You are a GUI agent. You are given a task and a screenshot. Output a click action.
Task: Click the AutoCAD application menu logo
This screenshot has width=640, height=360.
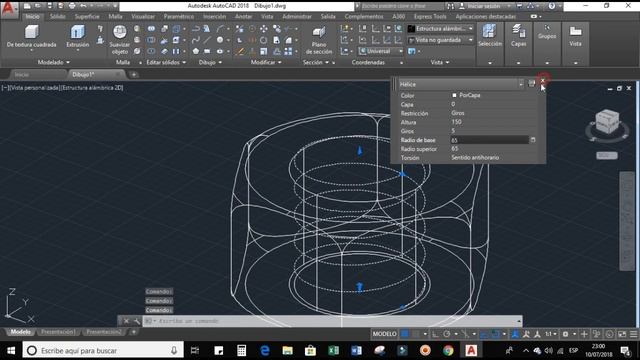coord(9,9)
